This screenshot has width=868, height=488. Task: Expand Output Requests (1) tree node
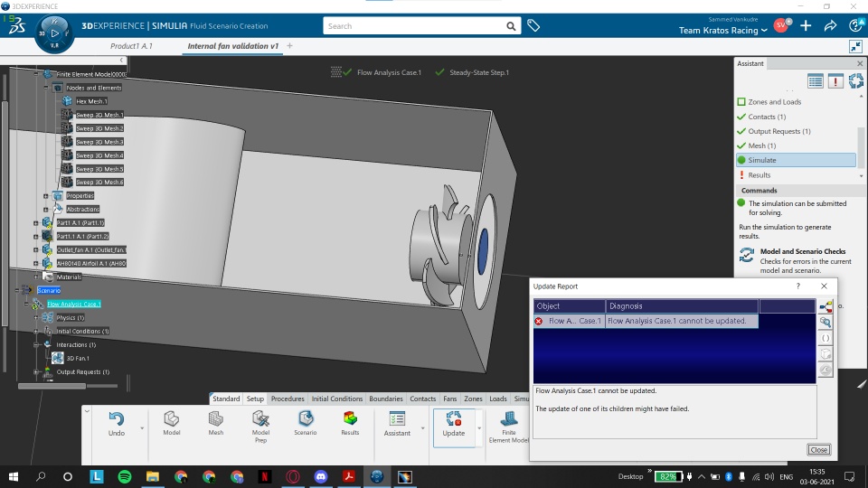tap(36, 371)
